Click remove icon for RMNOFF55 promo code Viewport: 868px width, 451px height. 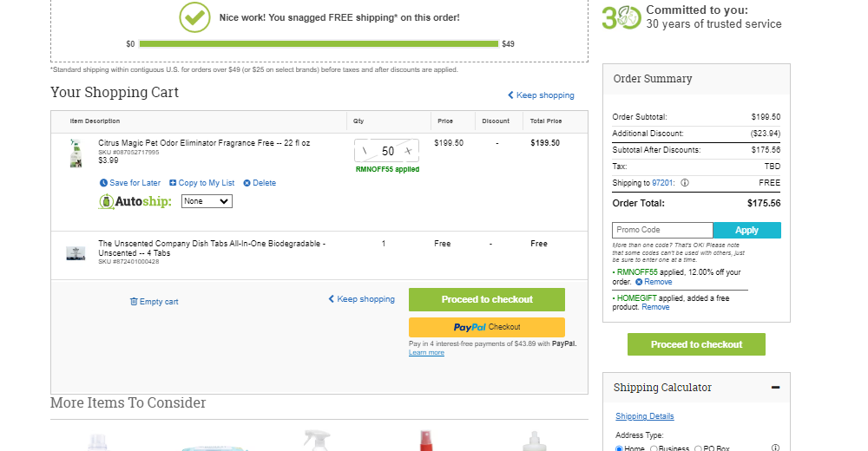[639, 282]
